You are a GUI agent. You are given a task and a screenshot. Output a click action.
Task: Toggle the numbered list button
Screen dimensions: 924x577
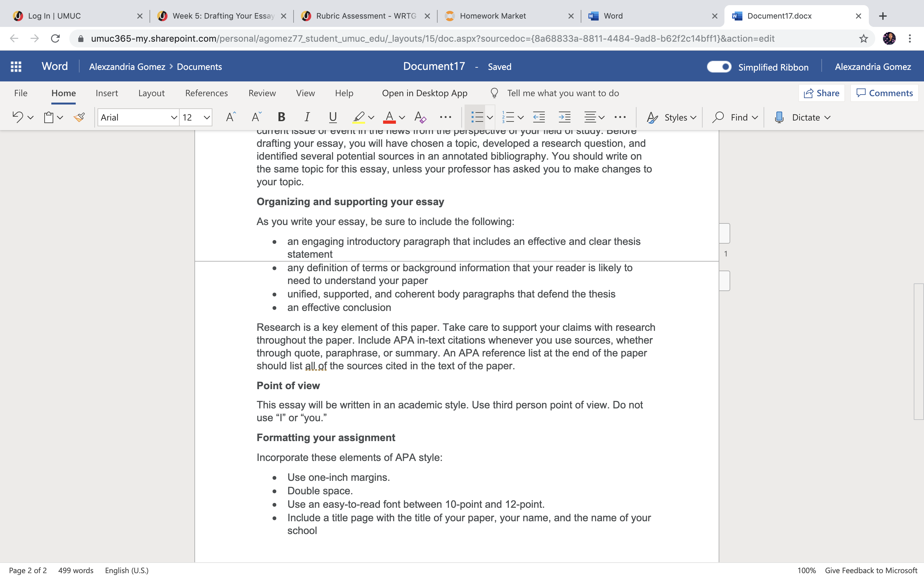[x=508, y=117]
